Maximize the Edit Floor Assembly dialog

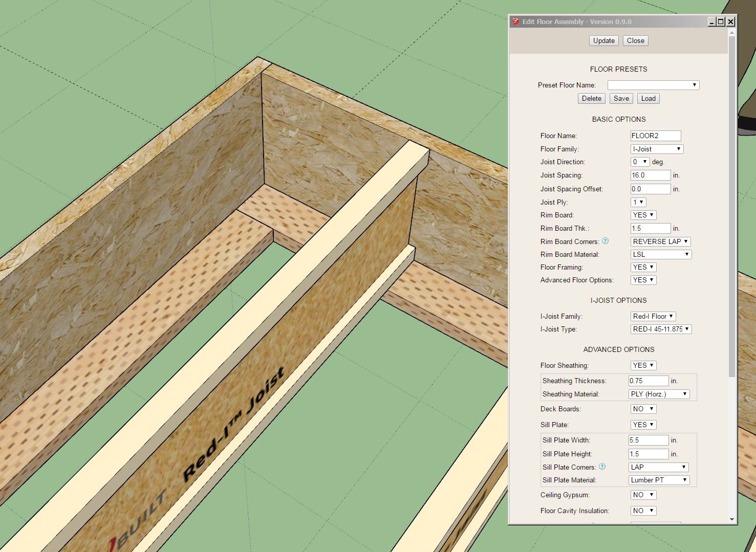(x=721, y=21)
